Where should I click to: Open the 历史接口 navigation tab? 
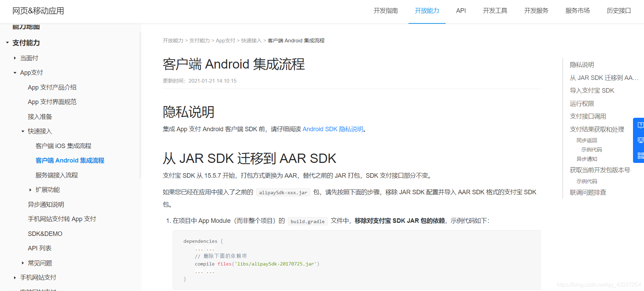pos(619,11)
